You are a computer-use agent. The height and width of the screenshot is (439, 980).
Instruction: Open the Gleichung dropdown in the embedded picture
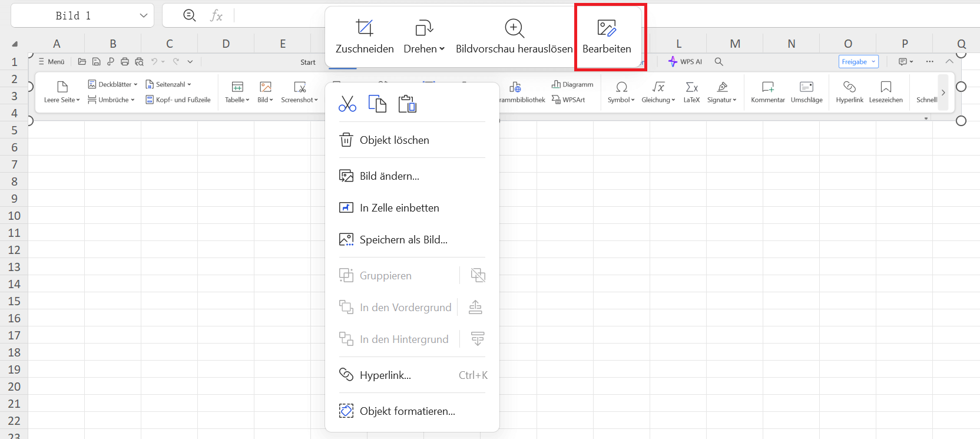(658, 92)
